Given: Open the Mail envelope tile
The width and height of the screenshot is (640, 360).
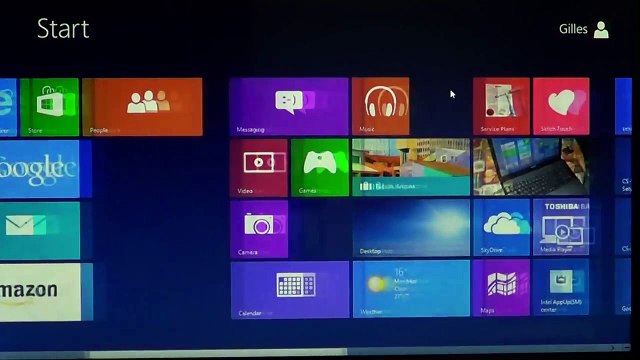Looking at the screenshot, I should click(x=40, y=231).
